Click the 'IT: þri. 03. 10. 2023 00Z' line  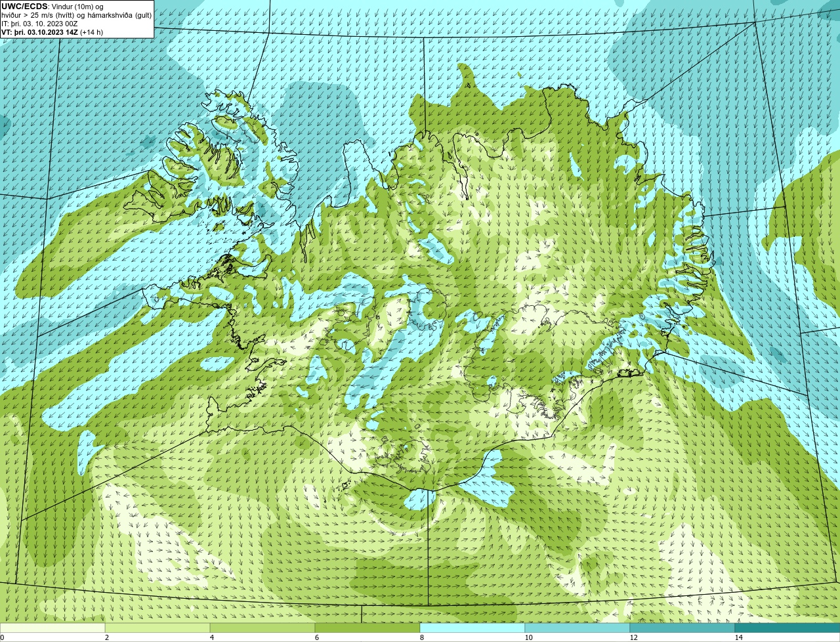click(x=39, y=24)
